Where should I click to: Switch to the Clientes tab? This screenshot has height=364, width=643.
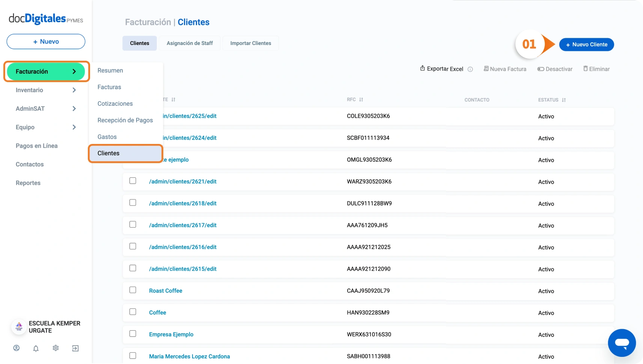click(x=140, y=43)
